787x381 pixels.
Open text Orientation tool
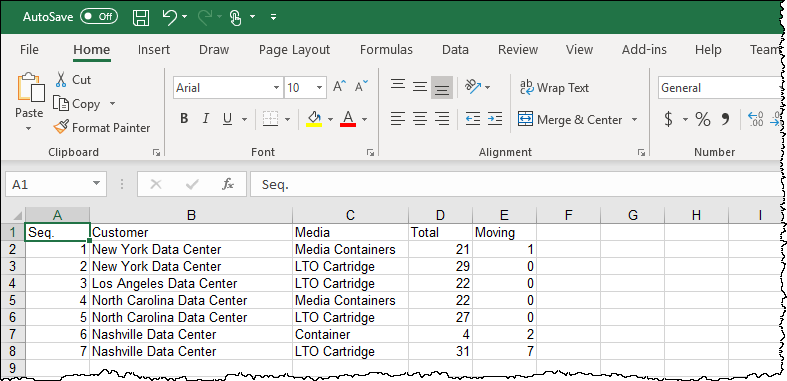(473, 87)
